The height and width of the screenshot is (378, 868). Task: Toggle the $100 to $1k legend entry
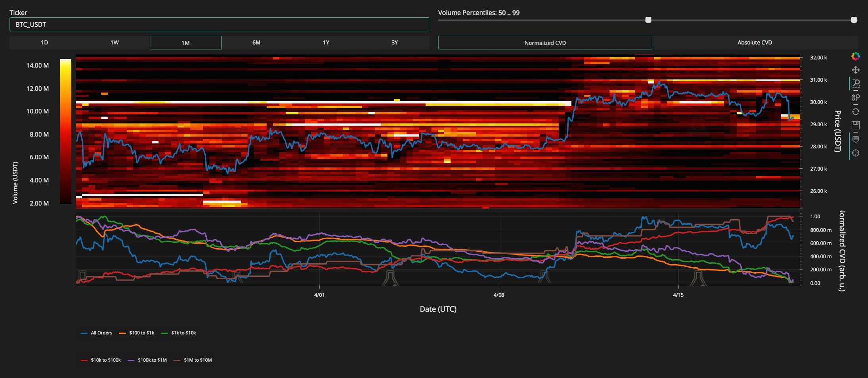click(137, 333)
